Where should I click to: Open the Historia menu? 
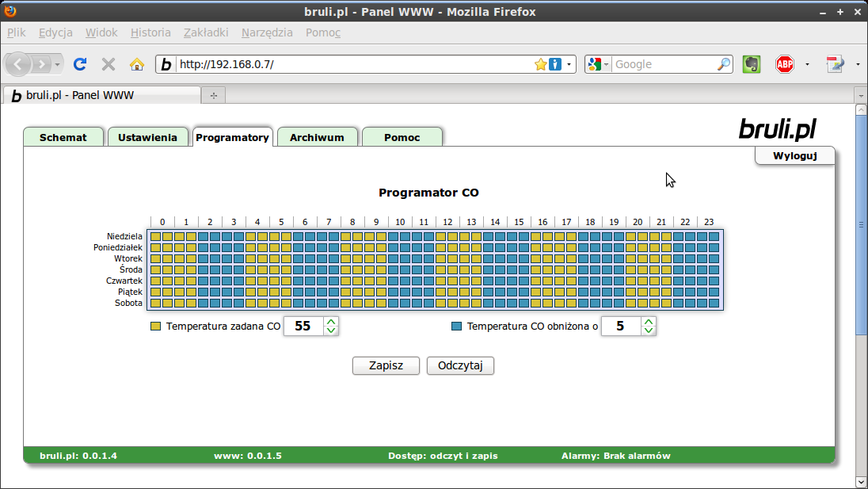click(x=150, y=32)
